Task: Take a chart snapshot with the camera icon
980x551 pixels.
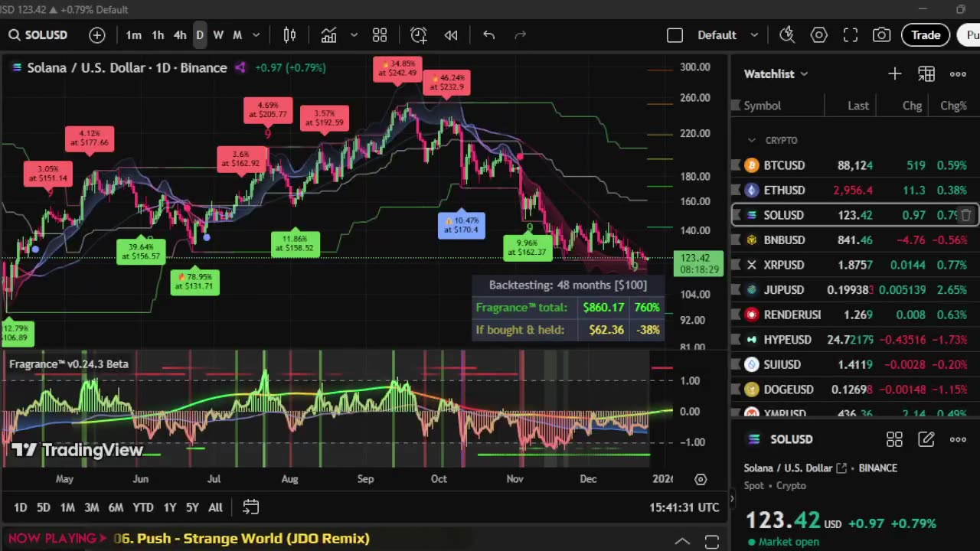Action: point(882,35)
